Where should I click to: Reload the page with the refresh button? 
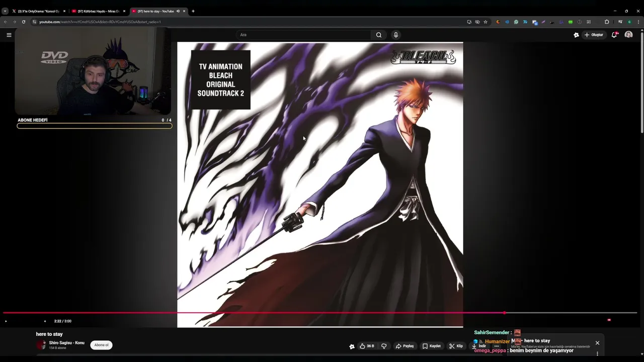(x=23, y=22)
